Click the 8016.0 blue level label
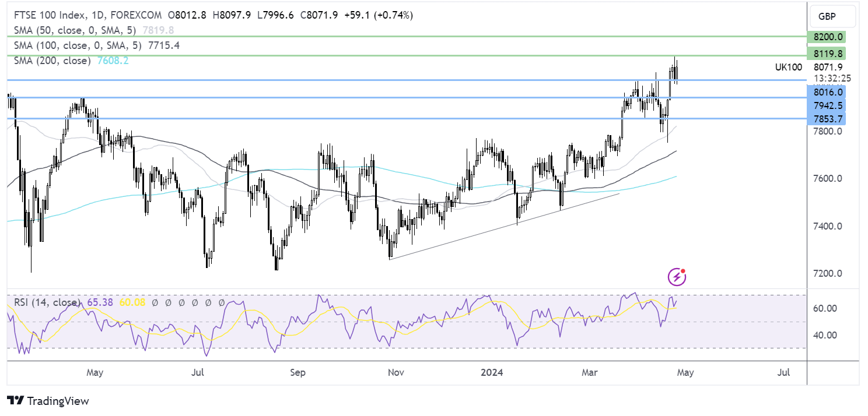The height and width of the screenshot is (416, 868). [x=825, y=92]
